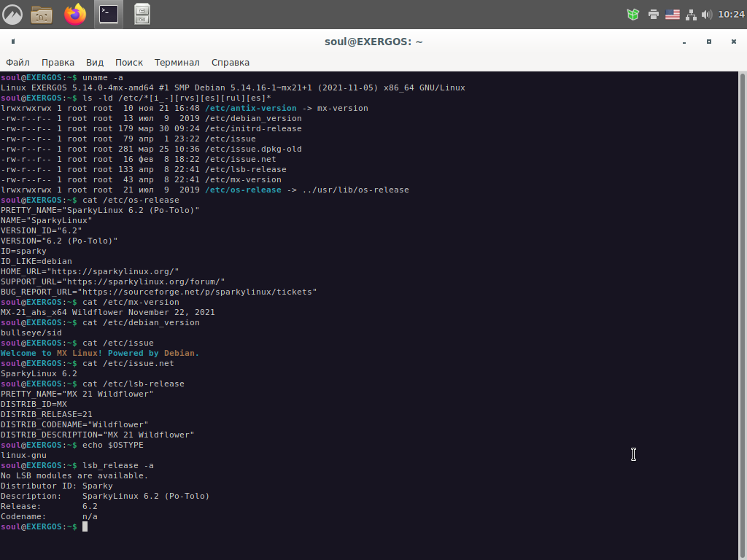This screenshot has height=560, width=747.
Task: Open the network connection tray icon
Action: click(691, 15)
